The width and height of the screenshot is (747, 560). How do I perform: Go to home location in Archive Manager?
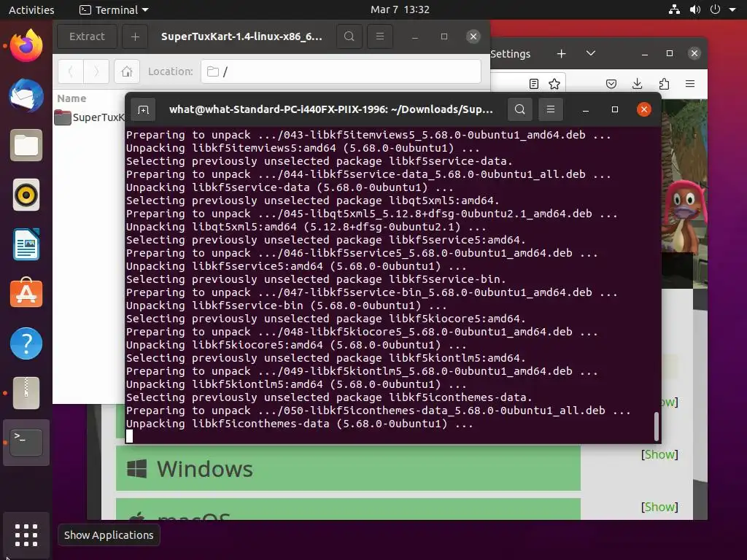127,71
